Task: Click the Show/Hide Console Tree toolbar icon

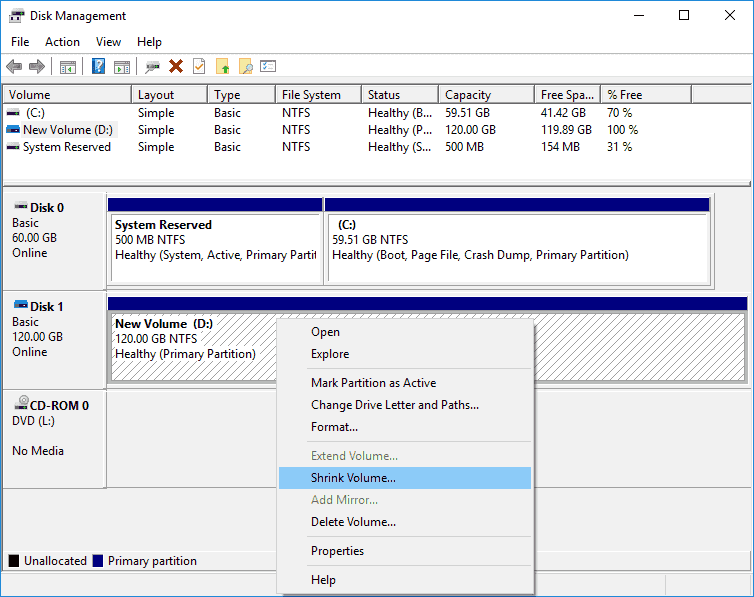Action: [68, 67]
